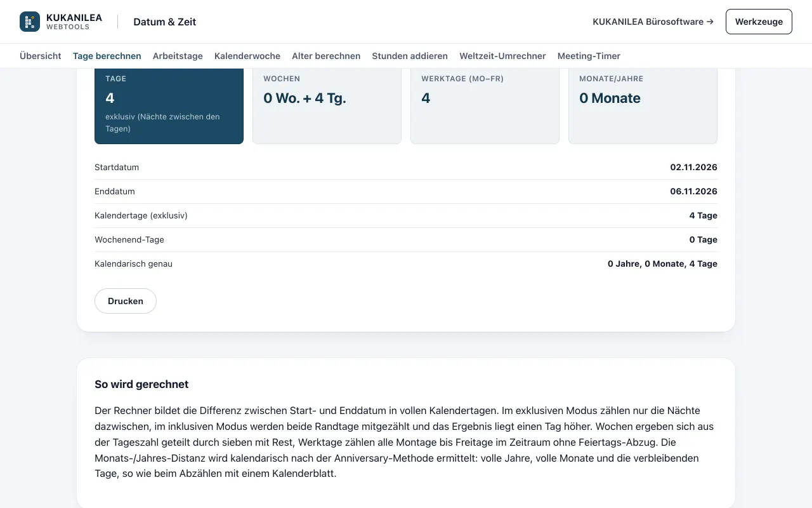Click the KUKANILEA WEBTOOLS brand text

tap(74, 22)
